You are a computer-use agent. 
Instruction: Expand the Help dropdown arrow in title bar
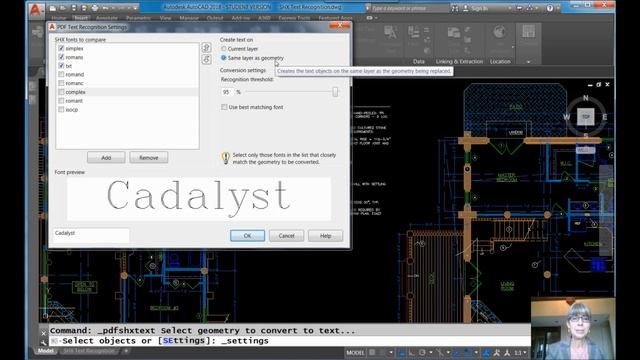pyautogui.click(x=558, y=8)
